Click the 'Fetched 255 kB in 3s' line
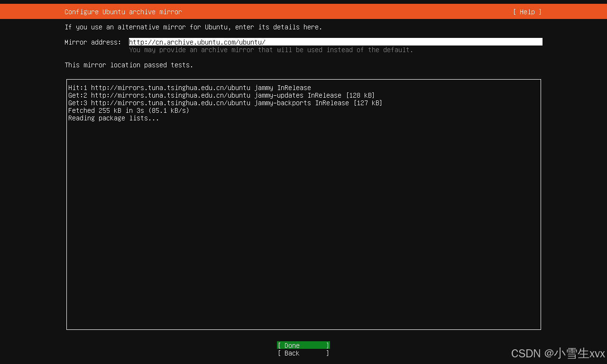The width and height of the screenshot is (607, 364). [129, 110]
